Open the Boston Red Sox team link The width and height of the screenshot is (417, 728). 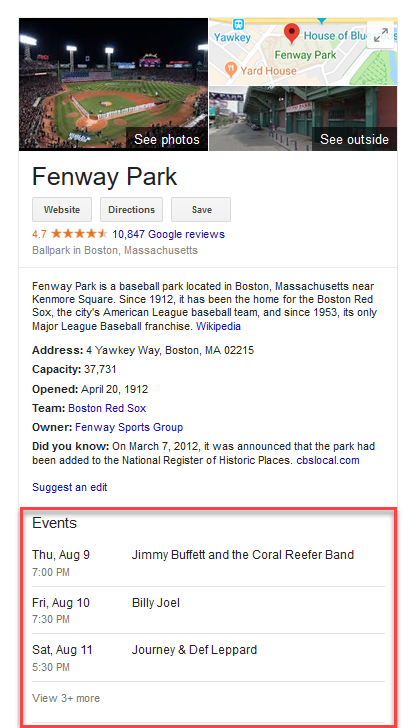coord(107,408)
